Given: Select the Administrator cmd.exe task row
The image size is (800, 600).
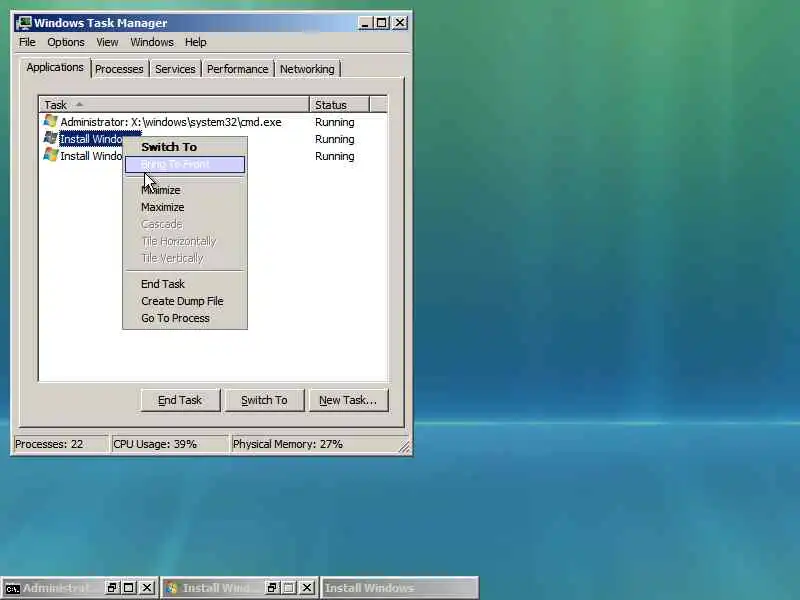Looking at the screenshot, I should point(213,122).
